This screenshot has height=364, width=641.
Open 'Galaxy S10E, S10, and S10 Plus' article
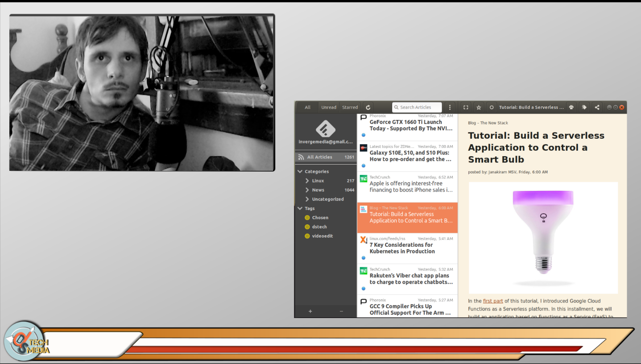(x=408, y=156)
